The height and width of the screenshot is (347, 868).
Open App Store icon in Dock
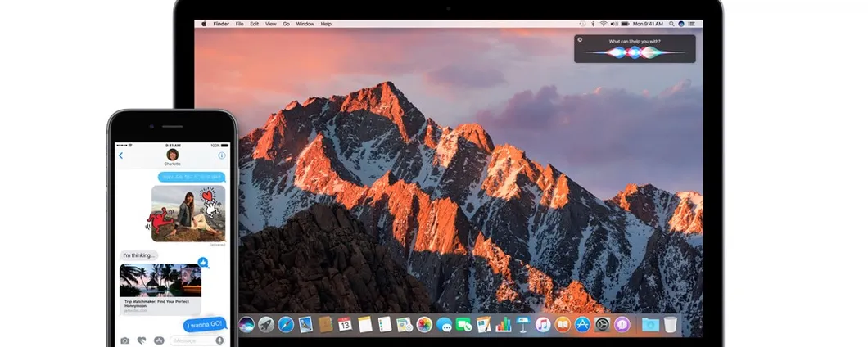[x=582, y=324]
